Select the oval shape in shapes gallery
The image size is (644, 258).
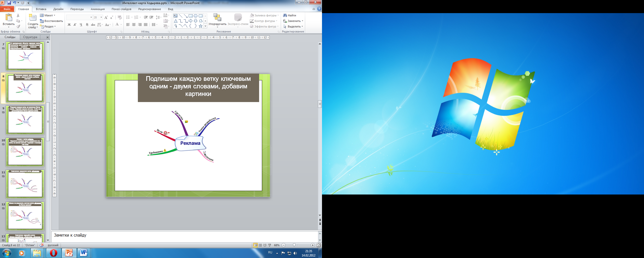(x=195, y=16)
